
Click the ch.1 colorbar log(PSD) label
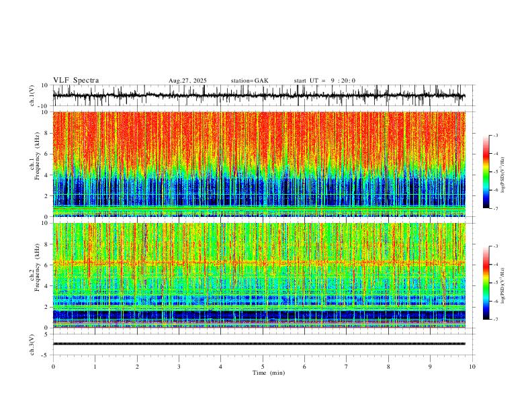point(503,175)
